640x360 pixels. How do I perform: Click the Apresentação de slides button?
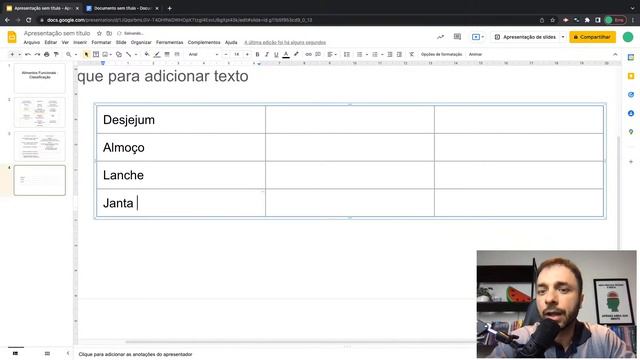pos(525,37)
